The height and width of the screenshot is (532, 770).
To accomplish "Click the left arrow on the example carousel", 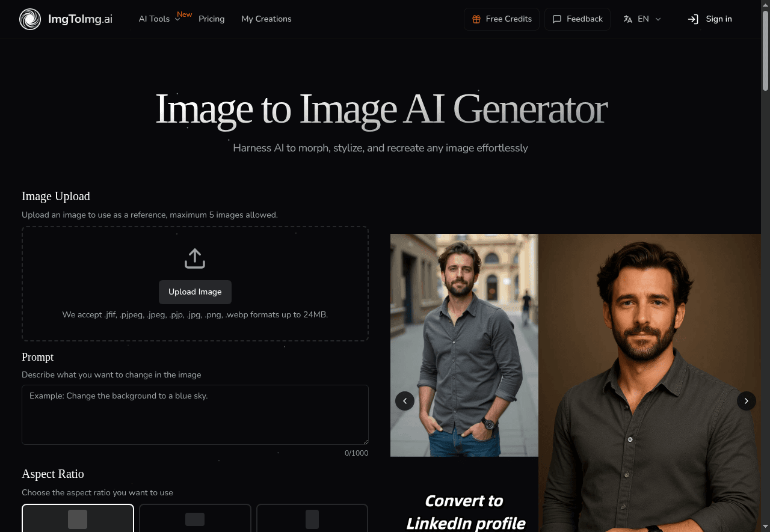I will pyautogui.click(x=405, y=400).
